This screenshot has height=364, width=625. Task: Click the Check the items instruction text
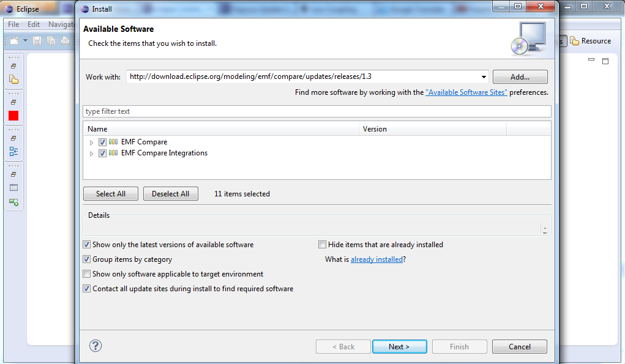(x=152, y=43)
